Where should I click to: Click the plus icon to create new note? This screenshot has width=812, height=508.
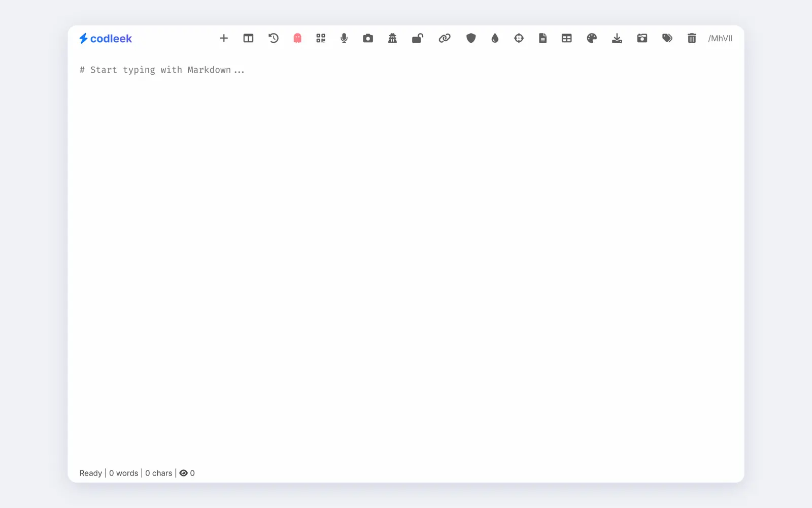[224, 38]
